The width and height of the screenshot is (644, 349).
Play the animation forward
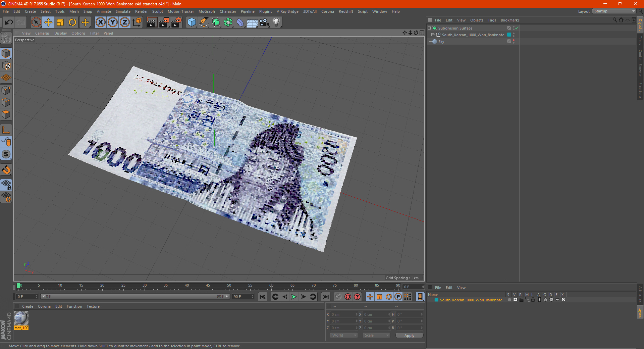294,297
